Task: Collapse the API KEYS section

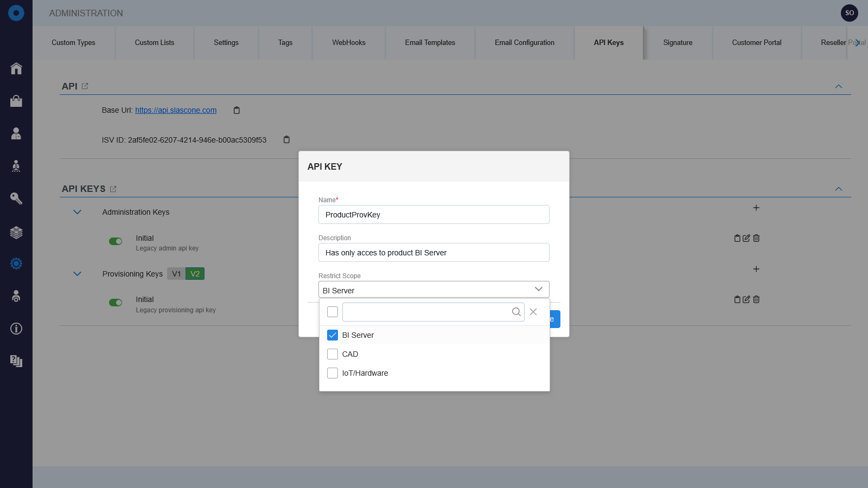Action: 839,189
